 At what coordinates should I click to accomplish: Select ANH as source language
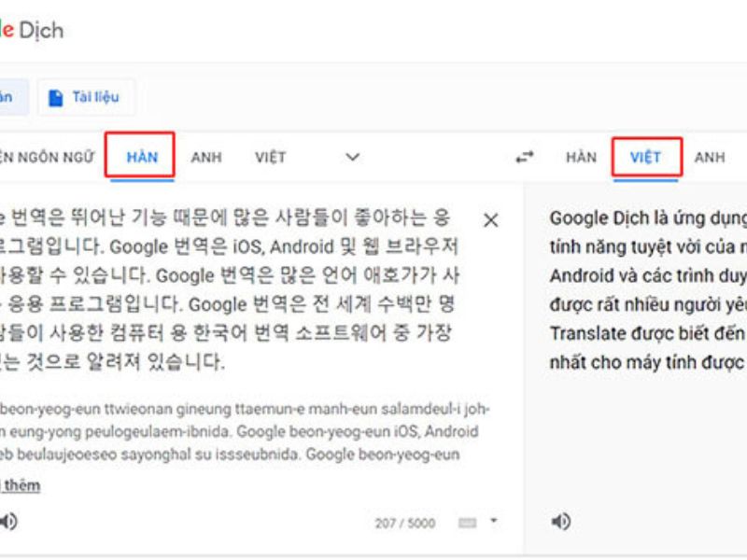coord(206,157)
